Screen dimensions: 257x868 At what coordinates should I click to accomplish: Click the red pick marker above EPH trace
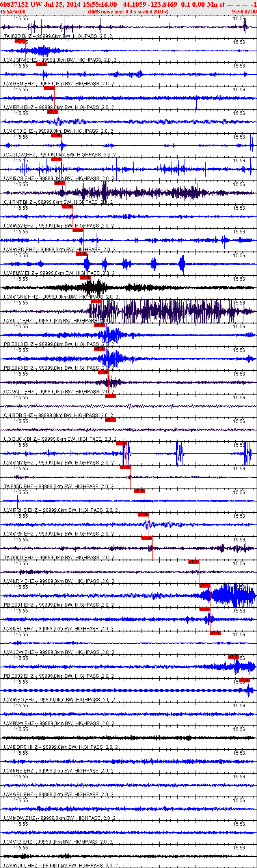pos(49,88)
